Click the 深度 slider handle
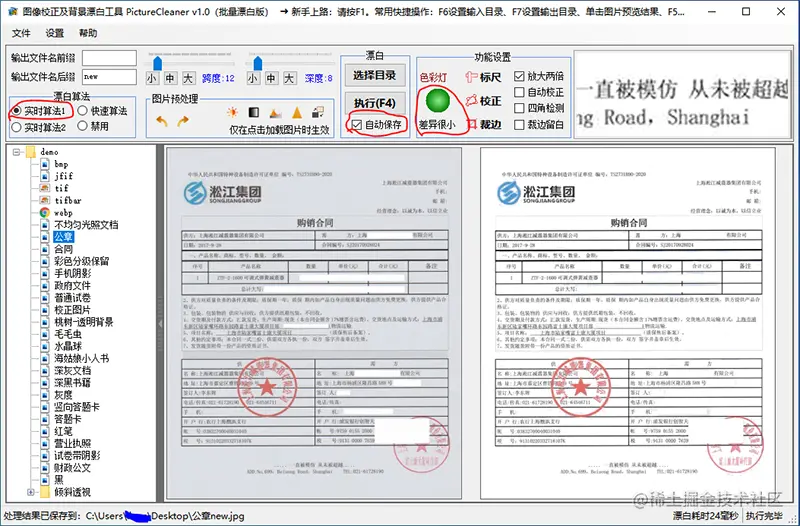Viewport: 800px width, 526px height. point(258,63)
